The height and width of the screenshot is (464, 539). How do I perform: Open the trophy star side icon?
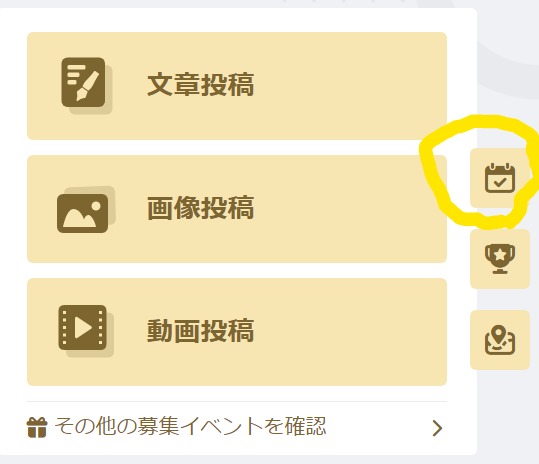pos(500,259)
